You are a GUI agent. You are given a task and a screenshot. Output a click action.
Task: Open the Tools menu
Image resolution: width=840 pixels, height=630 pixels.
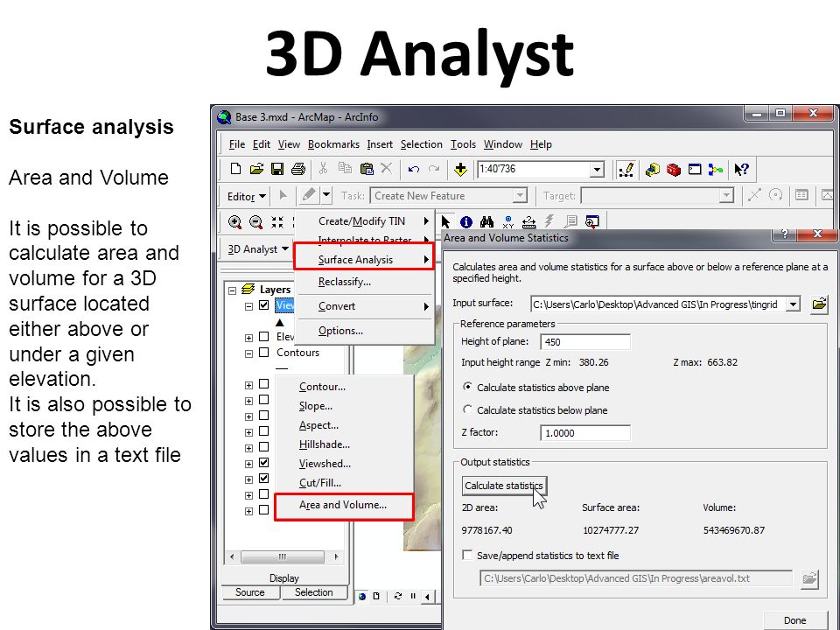click(x=463, y=144)
